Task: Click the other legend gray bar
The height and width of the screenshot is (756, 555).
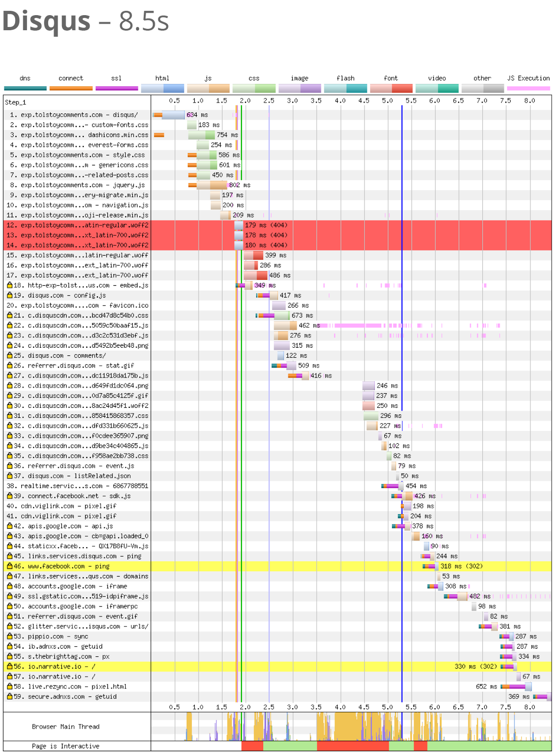Action: tap(483, 88)
